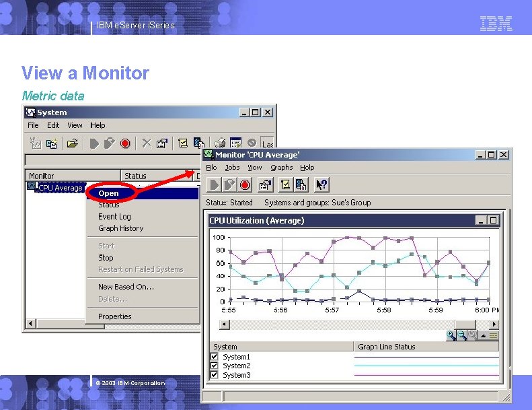Open View menu in Monitor 'CPU Average' window
532x410 pixels.
coord(254,168)
